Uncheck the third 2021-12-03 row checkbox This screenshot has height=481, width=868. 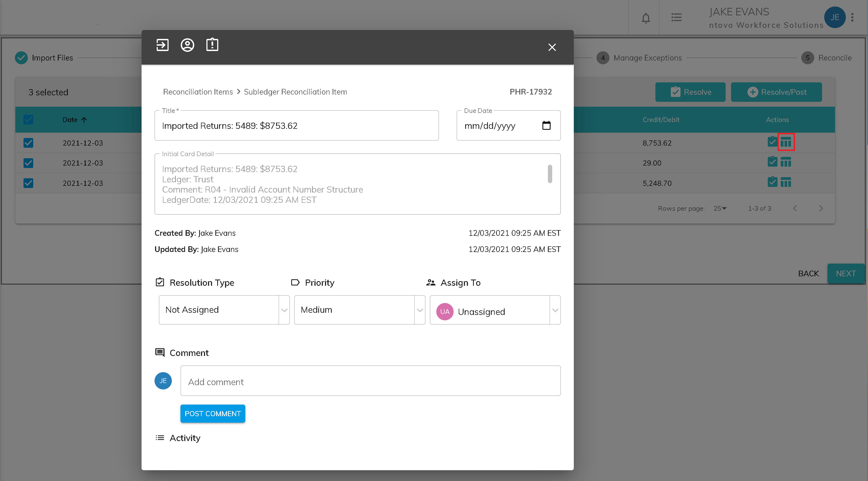(28, 183)
